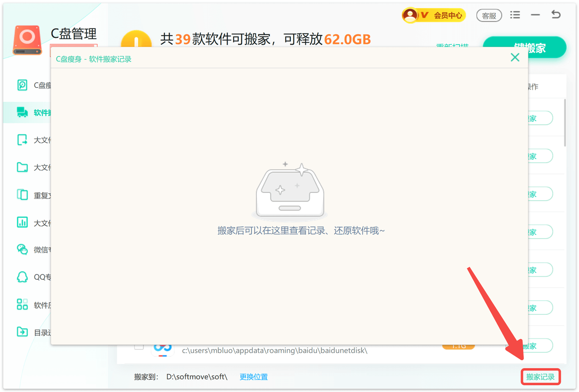Viewport: 579px width, 392px height.
Task: Click the Baidu Netdisk app icon
Action: pyautogui.click(x=162, y=348)
